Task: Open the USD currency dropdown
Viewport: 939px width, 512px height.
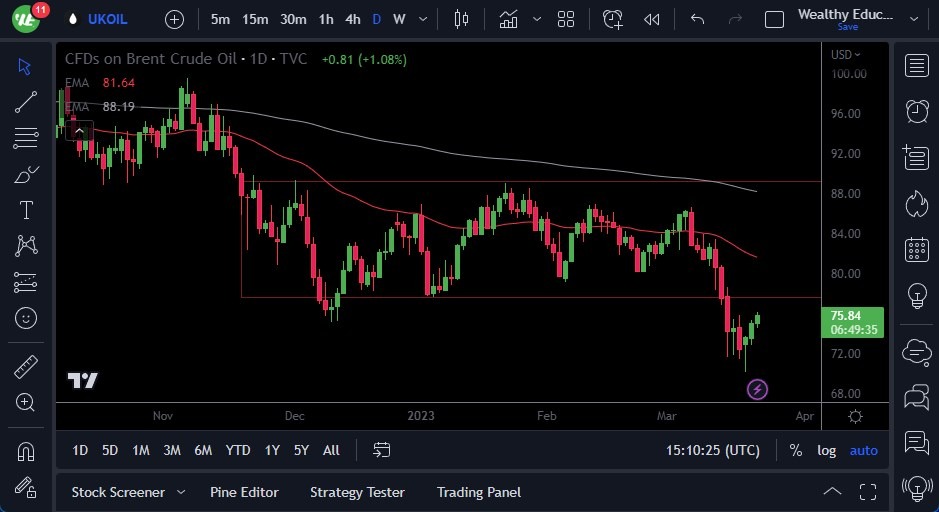Action: [845, 54]
